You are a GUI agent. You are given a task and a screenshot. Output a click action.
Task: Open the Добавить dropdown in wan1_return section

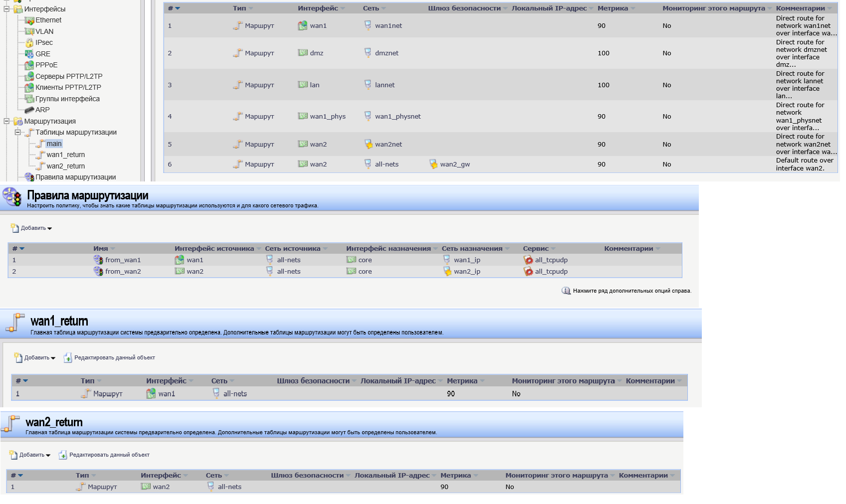pyautogui.click(x=35, y=358)
